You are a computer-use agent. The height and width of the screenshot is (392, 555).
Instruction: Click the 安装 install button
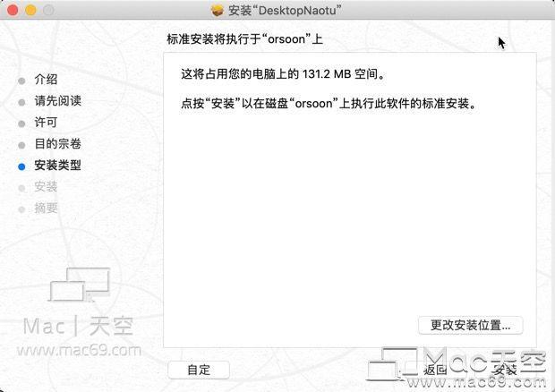tap(506, 370)
